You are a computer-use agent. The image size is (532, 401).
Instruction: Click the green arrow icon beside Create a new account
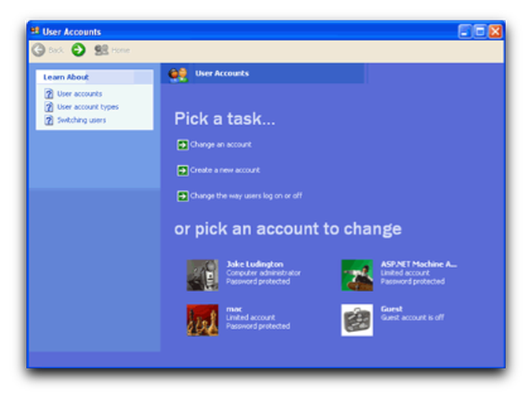click(182, 170)
